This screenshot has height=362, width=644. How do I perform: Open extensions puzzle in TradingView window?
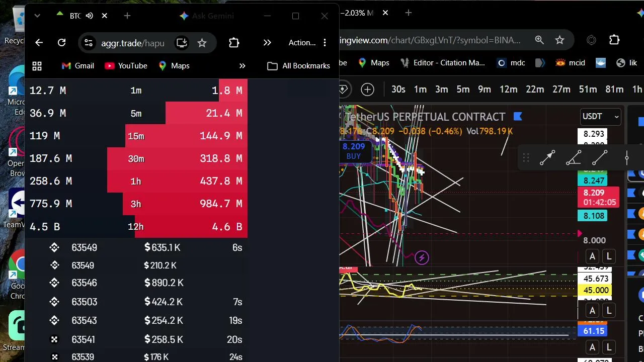614,40
